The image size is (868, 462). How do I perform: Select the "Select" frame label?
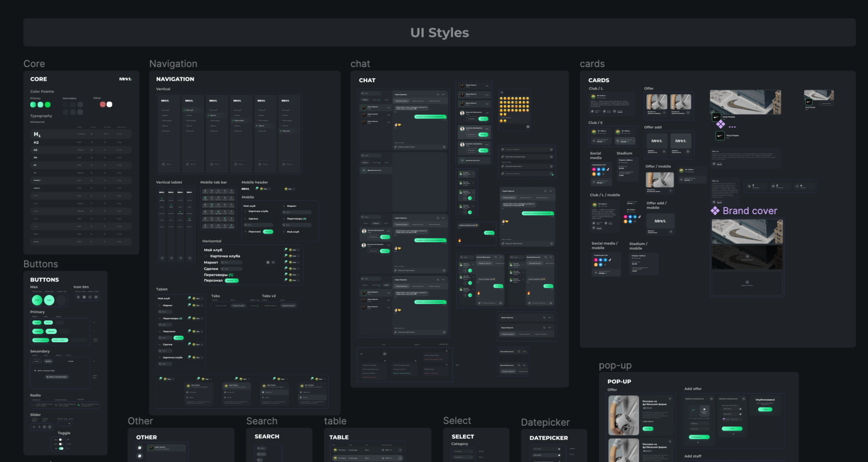point(457,421)
